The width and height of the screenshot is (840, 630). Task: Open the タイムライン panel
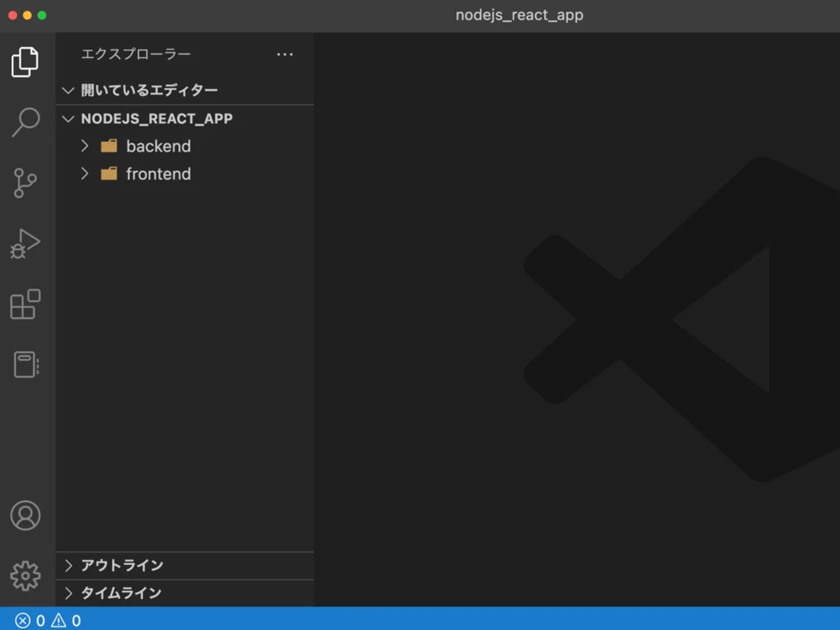tap(68, 593)
